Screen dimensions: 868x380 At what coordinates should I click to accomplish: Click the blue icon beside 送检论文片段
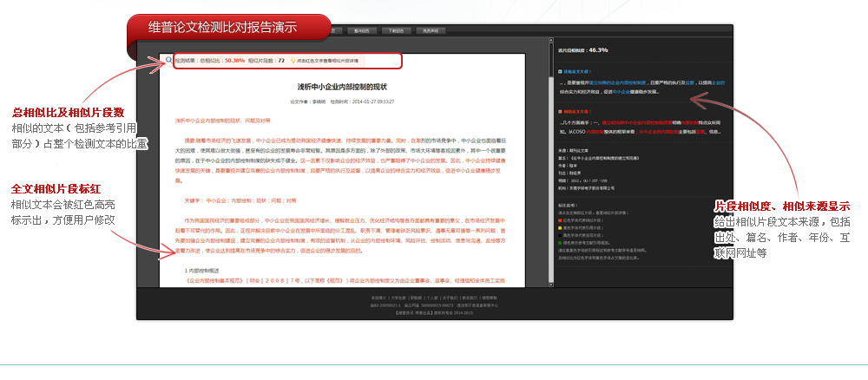click(561, 72)
